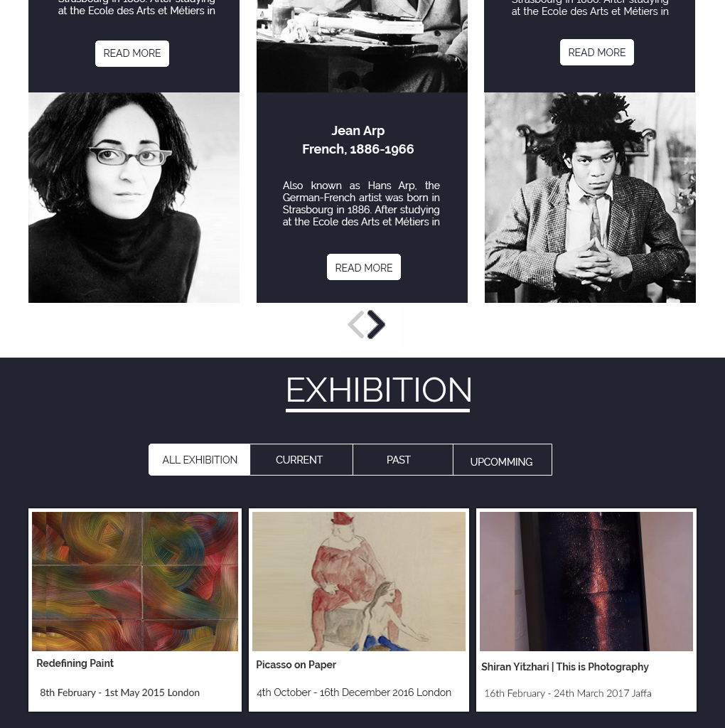This screenshot has height=728, width=725.
Task: Click the black-and-white studio photo above Jean Arp
Action: pos(362,46)
